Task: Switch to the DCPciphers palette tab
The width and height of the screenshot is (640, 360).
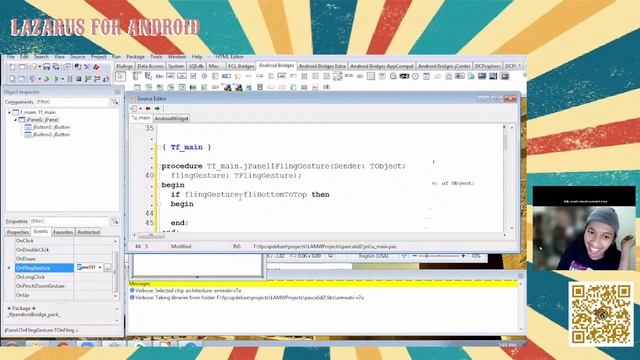Action: coord(487,66)
